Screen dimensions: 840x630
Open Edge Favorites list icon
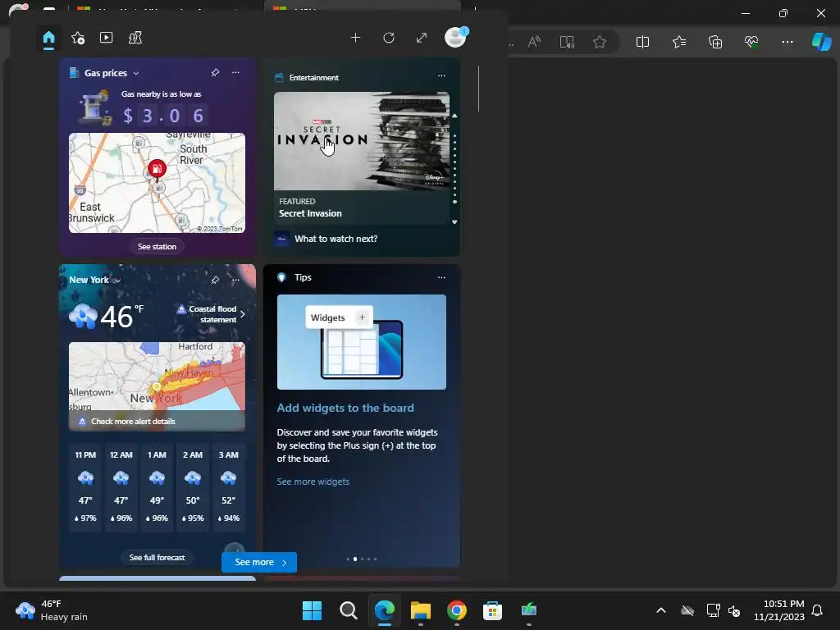678,42
